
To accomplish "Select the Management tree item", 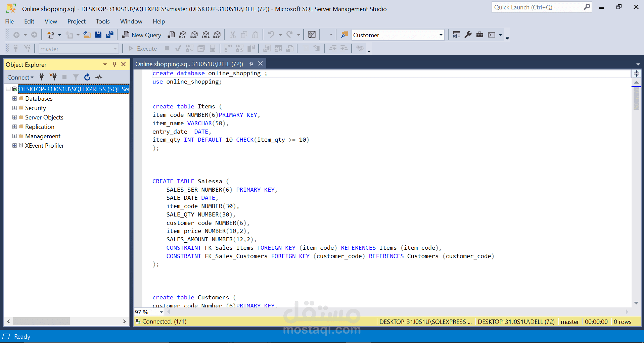I will (x=43, y=136).
